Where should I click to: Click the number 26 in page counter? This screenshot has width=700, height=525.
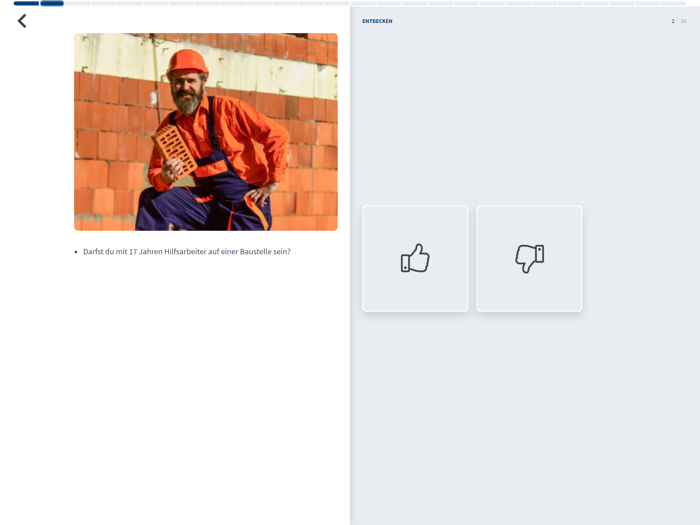683,21
